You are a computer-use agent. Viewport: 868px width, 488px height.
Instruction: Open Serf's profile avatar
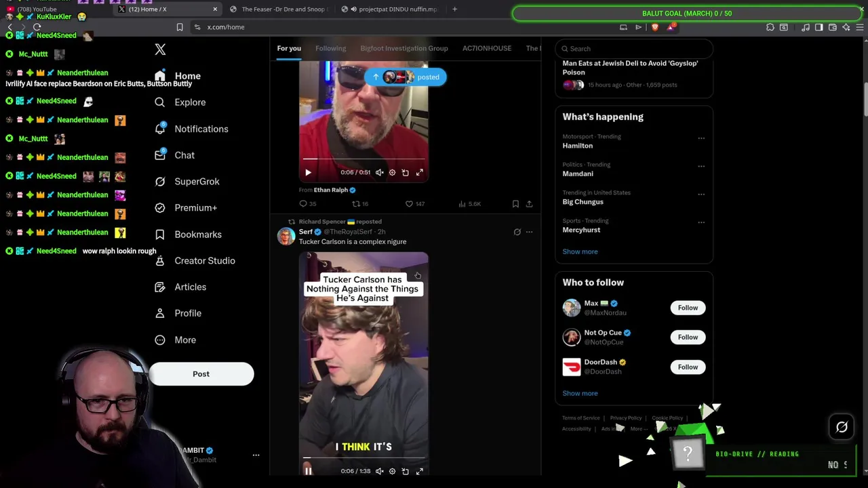click(286, 237)
